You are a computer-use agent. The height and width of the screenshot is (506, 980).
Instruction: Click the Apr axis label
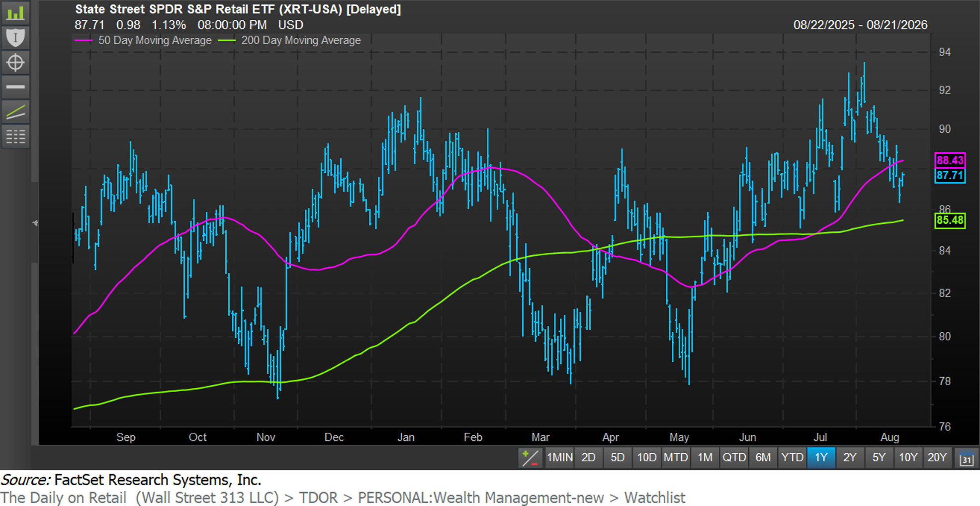point(610,437)
